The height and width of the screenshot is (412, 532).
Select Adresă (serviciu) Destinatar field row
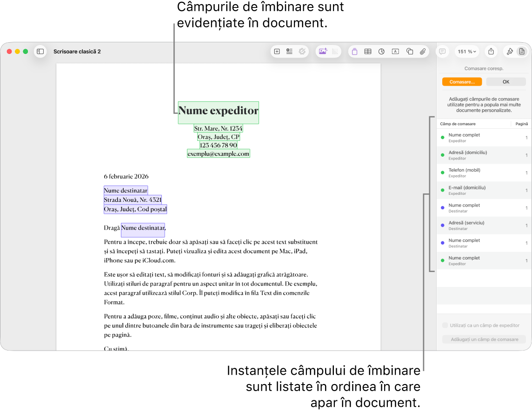[484, 226]
